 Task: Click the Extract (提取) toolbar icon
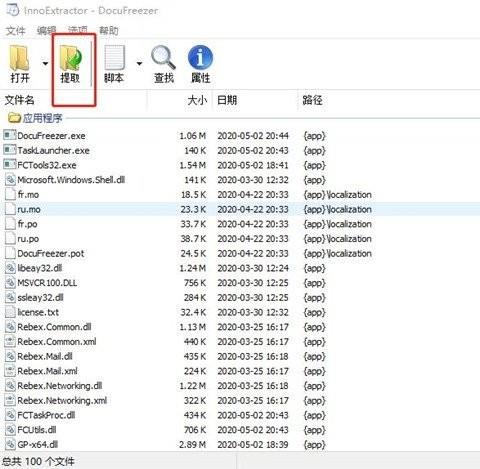tap(70, 58)
